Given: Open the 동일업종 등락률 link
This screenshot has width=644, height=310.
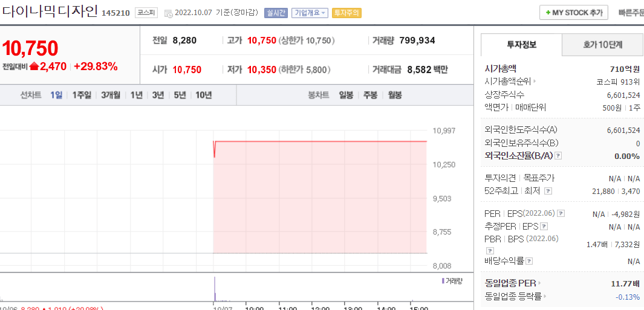Looking at the screenshot, I should click(x=513, y=296).
